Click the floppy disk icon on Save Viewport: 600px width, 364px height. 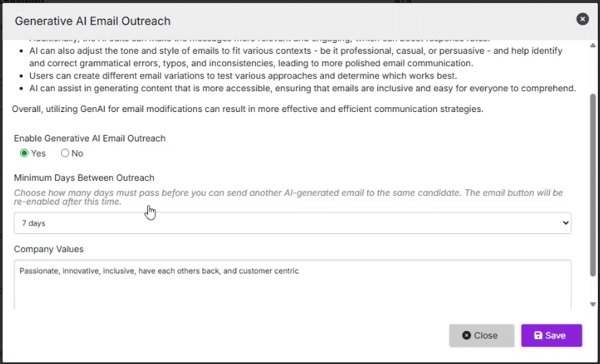[538, 335]
